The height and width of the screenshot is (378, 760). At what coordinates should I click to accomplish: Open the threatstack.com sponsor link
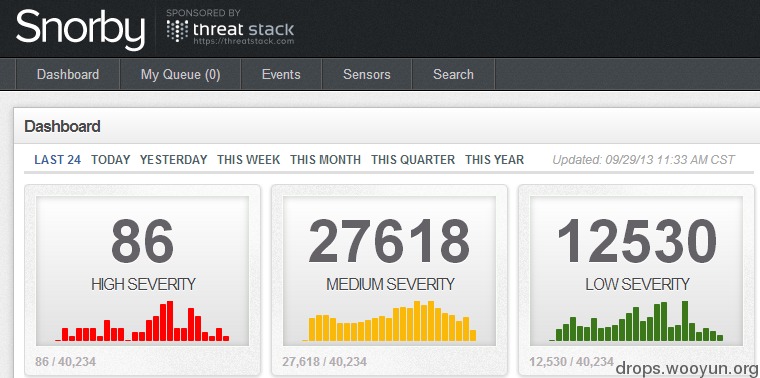pyautogui.click(x=244, y=42)
